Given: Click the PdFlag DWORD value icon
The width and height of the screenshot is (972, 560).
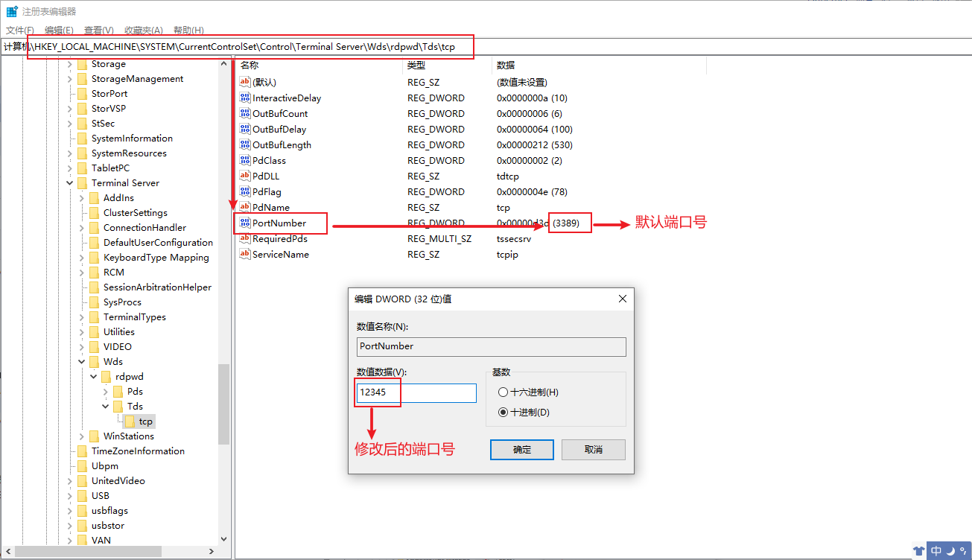Looking at the screenshot, I should coord(245,191).
